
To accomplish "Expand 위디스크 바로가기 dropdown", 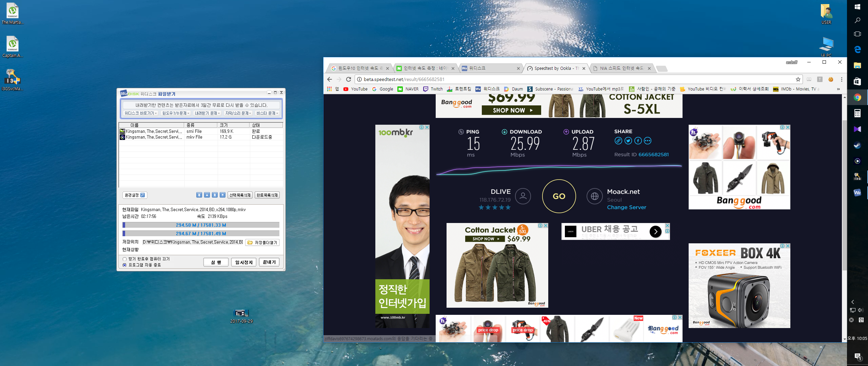I will (140, 113).
